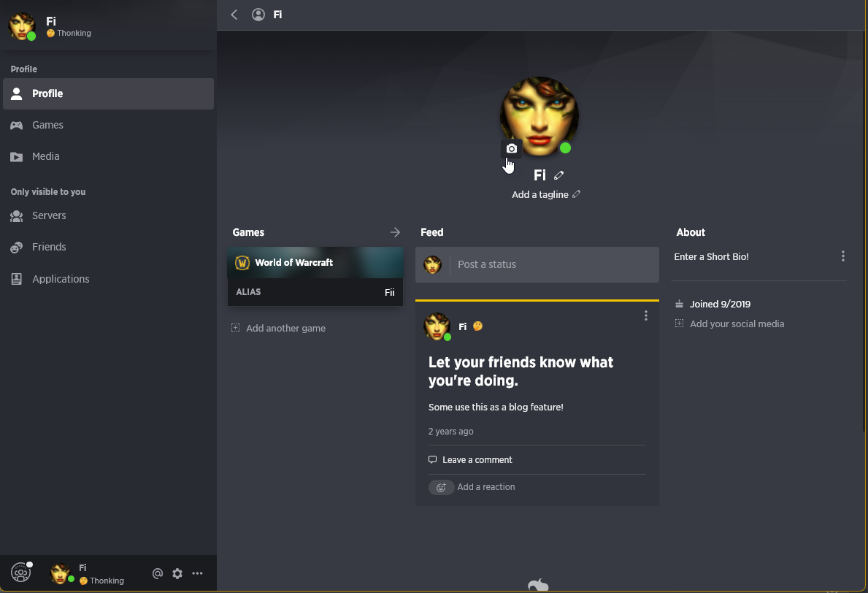Click the Games section heading

pos(248,232)
